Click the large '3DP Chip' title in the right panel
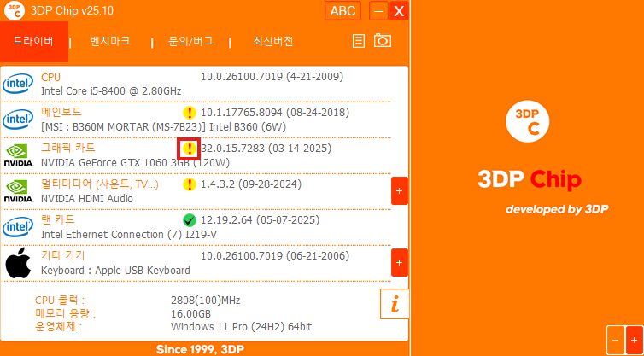The image size is (644, 356). click(x=530, y=180)
